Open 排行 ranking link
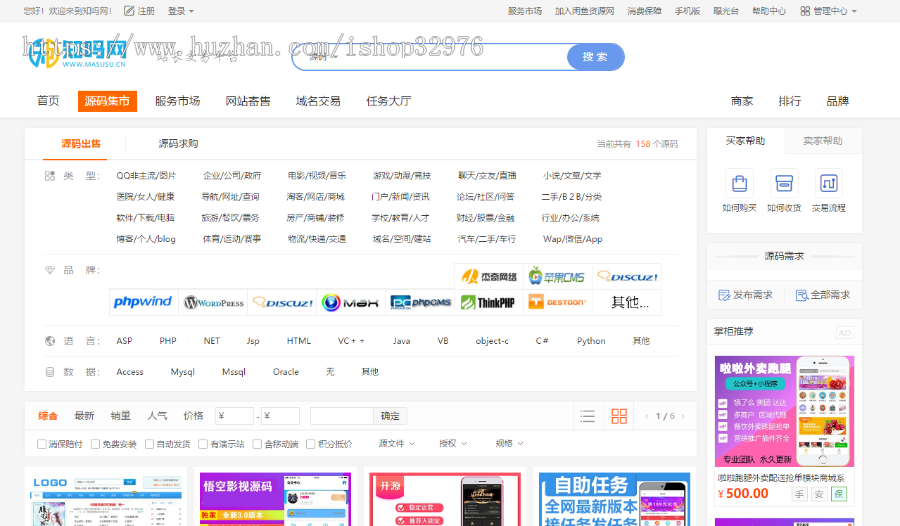The image size is (900, 526). tap(790, 101)
